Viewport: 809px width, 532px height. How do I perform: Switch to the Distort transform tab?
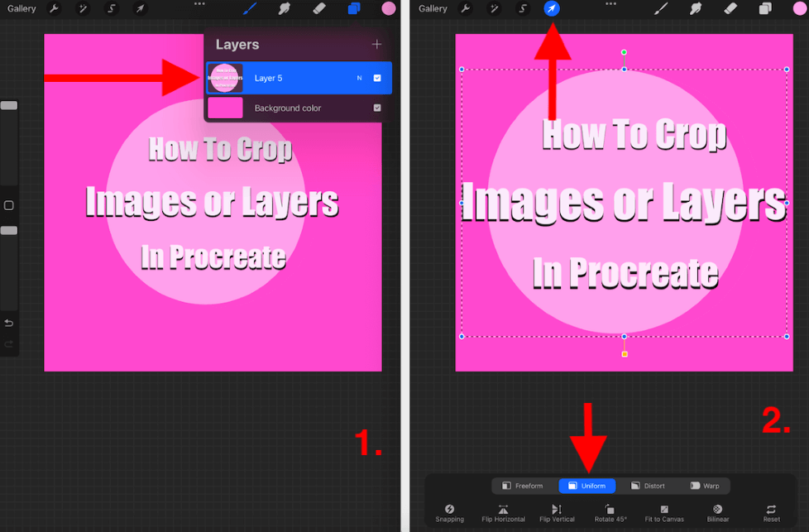(650, 486)
